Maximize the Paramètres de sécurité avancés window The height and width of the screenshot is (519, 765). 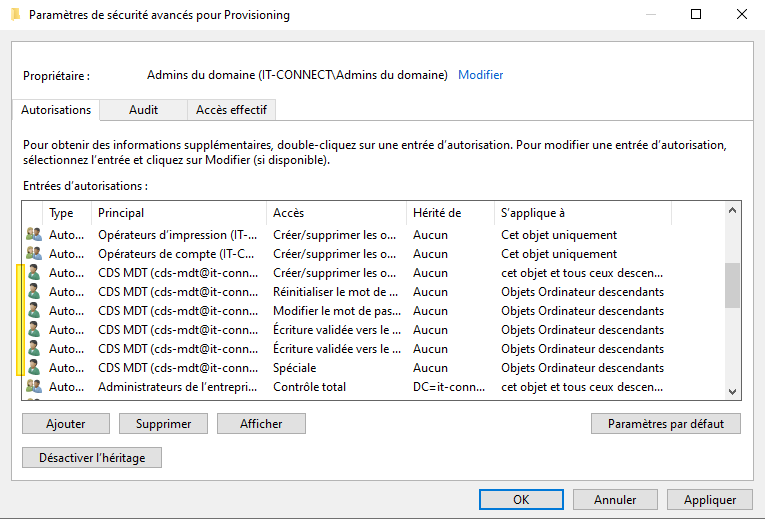(696, 14)
